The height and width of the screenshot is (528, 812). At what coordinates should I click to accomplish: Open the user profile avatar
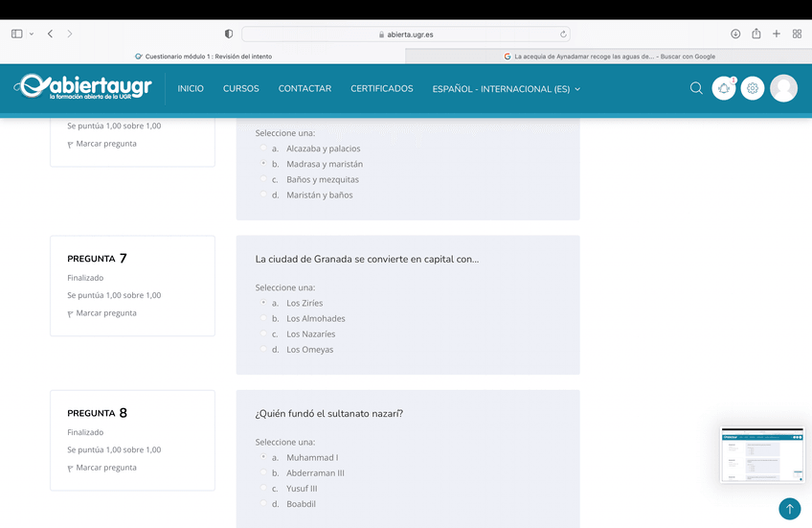tap(783, 88)
